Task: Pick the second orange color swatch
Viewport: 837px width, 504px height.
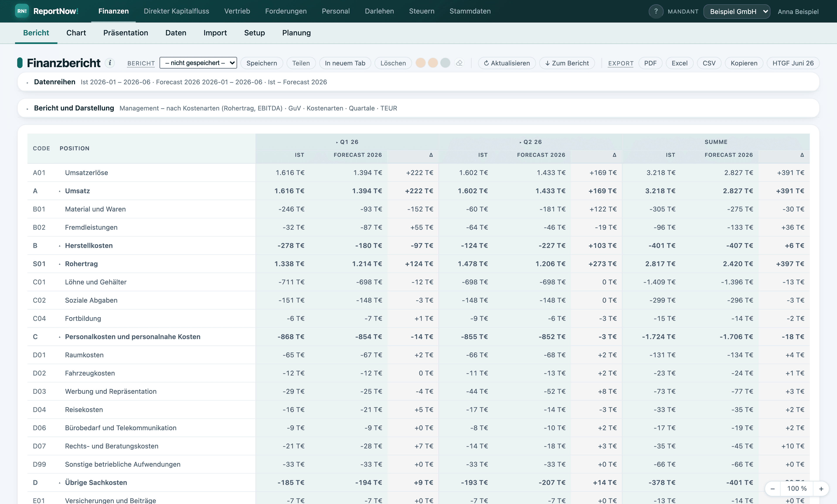Action: (433, 63)
